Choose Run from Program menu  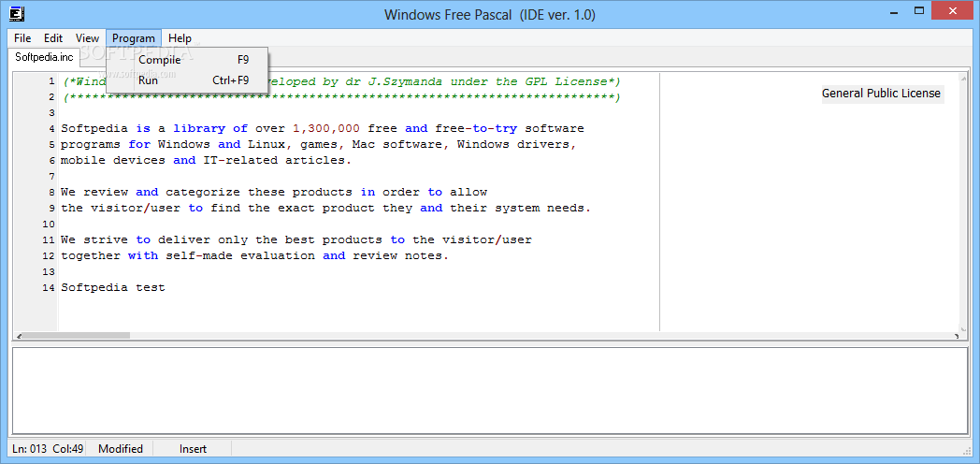point(188,80)
